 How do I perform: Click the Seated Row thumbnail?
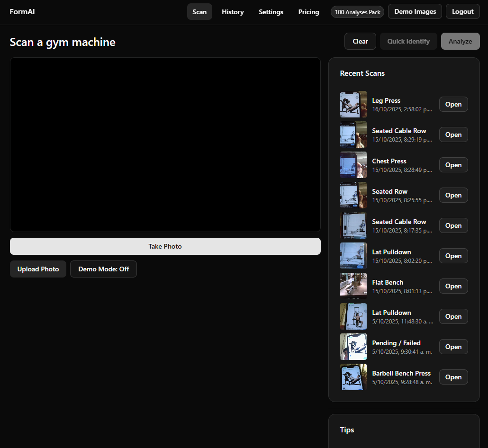click(353, 195)
